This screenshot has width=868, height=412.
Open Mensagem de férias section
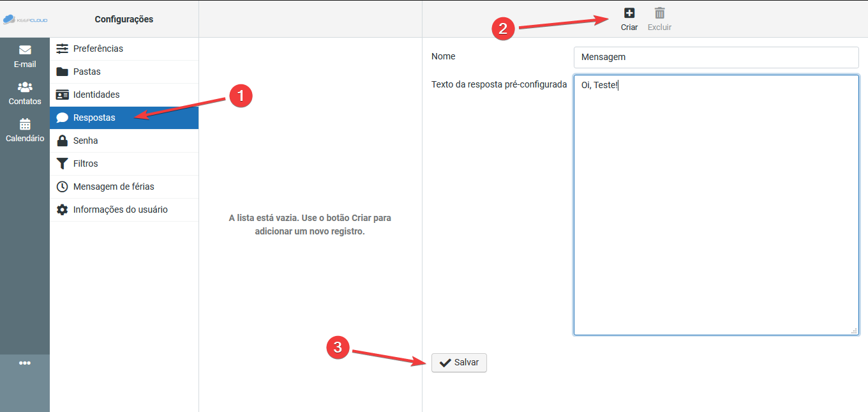(124, 187)
